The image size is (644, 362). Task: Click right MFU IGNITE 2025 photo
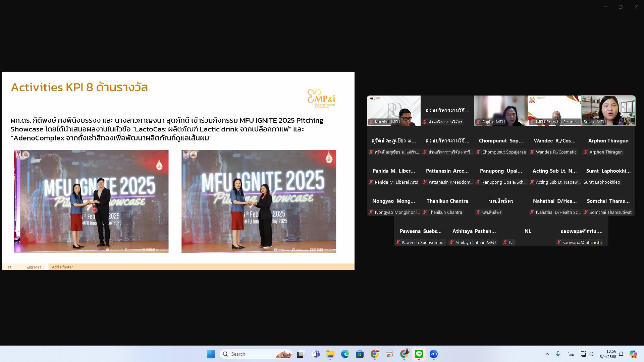[259, 201]
